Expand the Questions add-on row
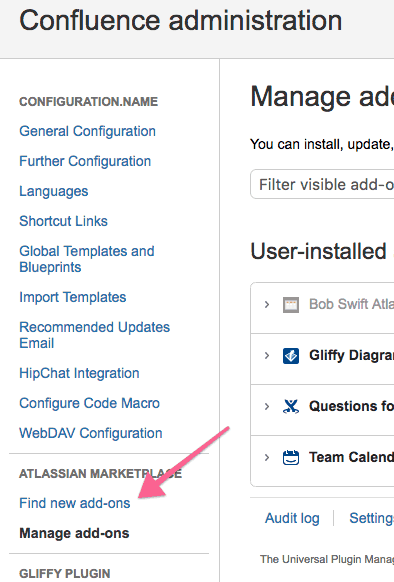The image size is (394, 582). tap(267, 406)
